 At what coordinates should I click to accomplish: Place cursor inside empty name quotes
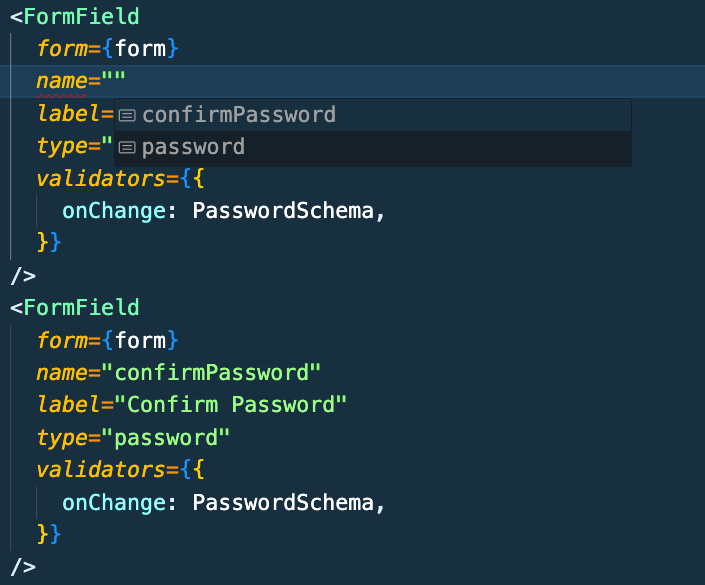(x=113, y=80)
